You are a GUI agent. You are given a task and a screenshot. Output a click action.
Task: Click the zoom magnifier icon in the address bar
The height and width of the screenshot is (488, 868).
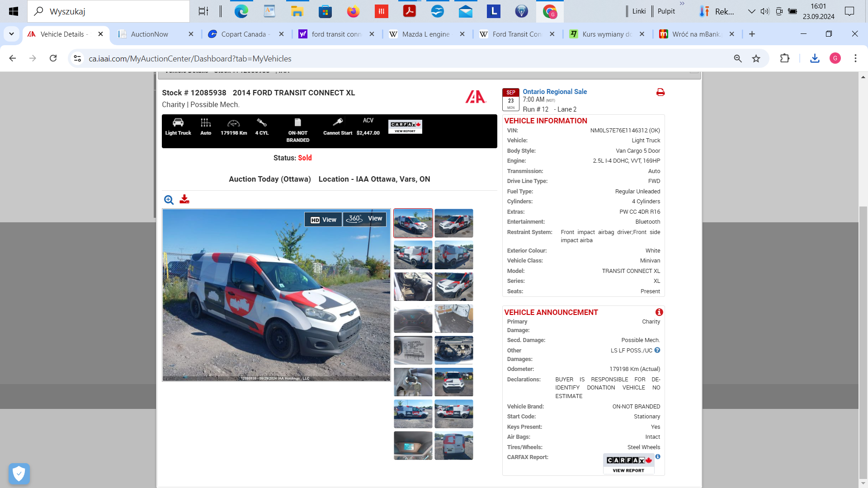click(738, 58)
